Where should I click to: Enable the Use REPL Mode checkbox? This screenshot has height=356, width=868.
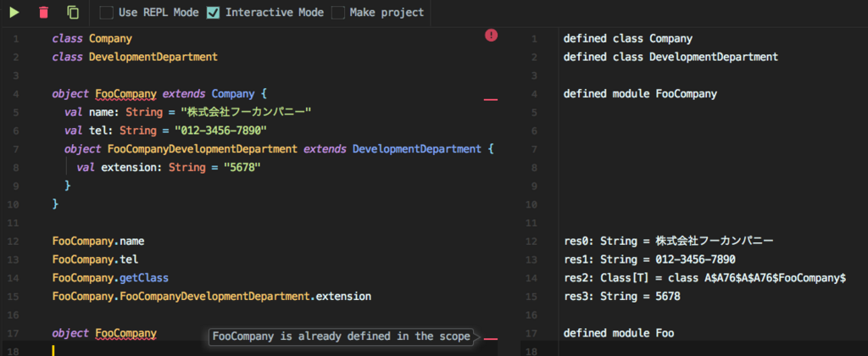107,12
